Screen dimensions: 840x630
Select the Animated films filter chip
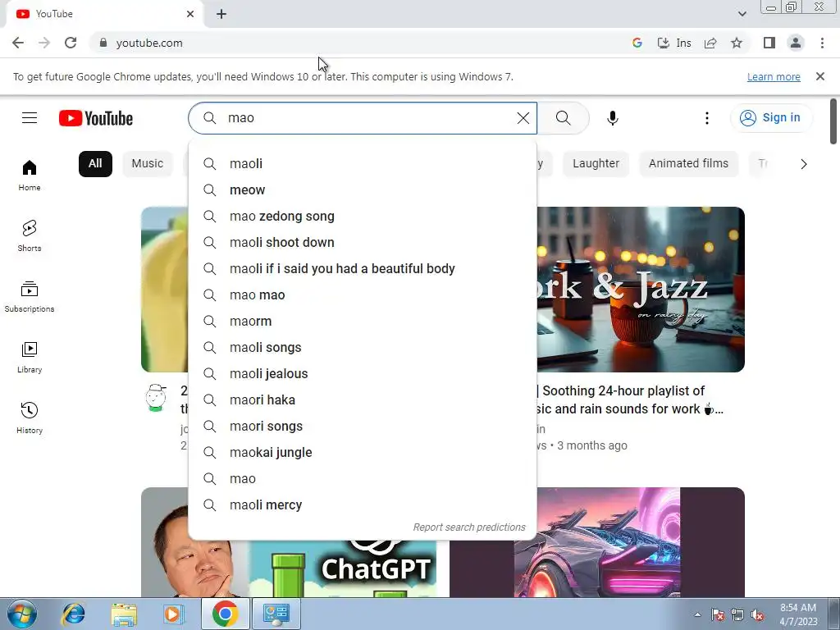[x=688, y=164]
